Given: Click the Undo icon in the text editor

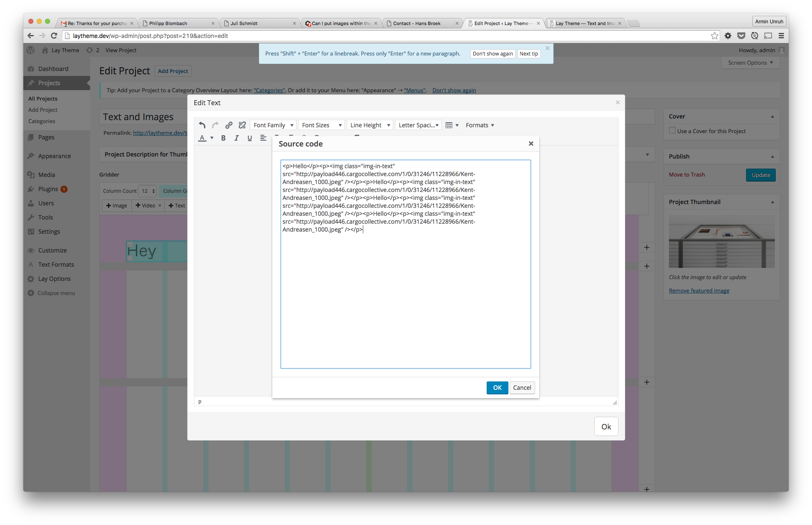Looking at the screenshot, I should pos(202,125).
